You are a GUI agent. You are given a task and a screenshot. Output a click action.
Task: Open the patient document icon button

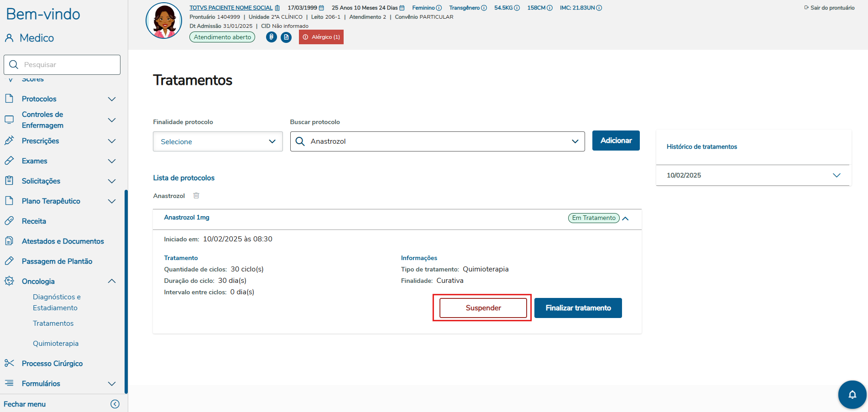pos(286,37)
